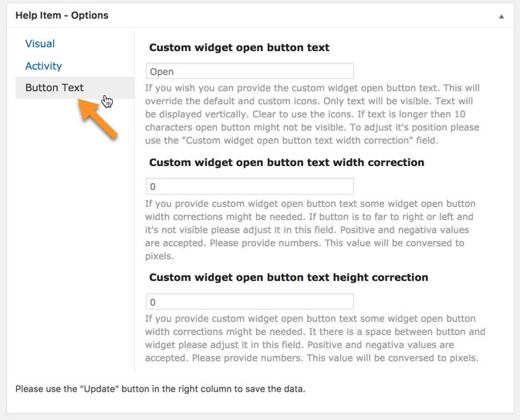This screenshot has width=520, height=420.
Task: Click the height correction help description
Action: tap(315, 338)
